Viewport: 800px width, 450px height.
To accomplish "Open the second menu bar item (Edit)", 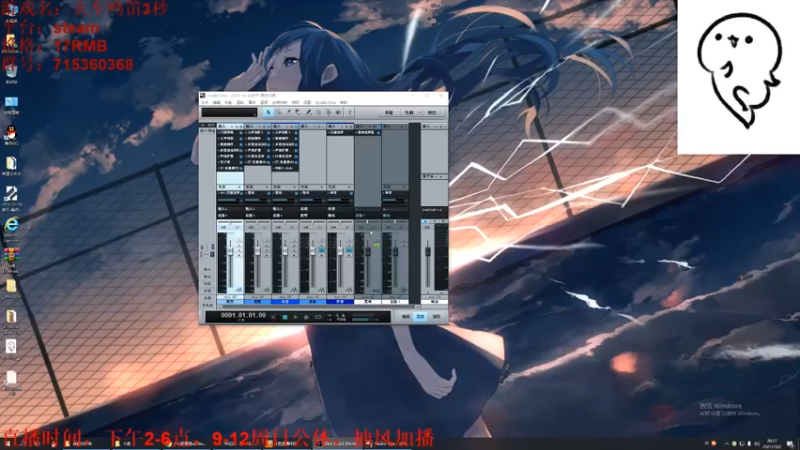I will pos(216,103).
